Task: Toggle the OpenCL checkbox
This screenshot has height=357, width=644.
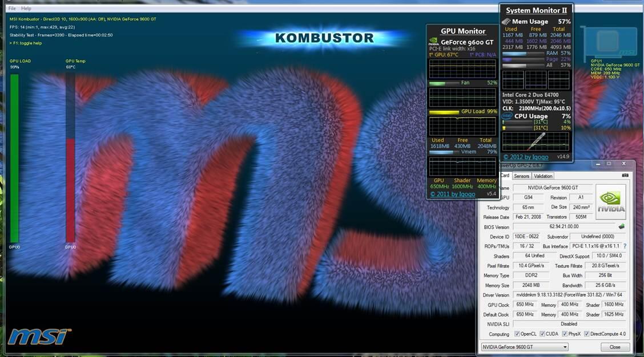Action: (517, 334)
